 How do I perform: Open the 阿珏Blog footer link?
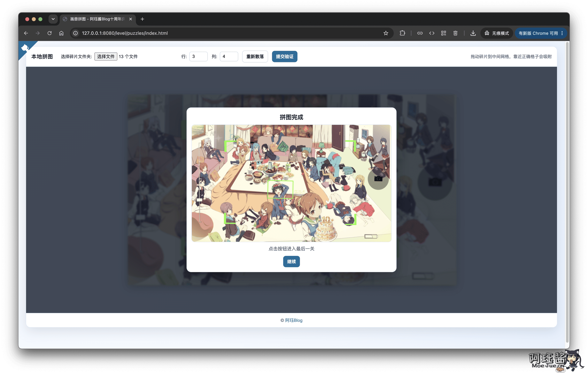[294, 320]
